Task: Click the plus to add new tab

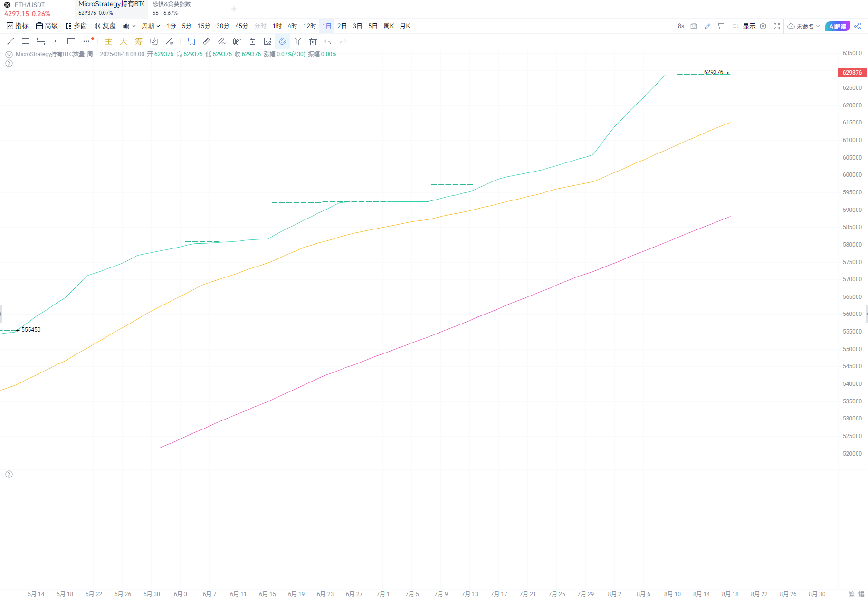Action: pyautogui.click(x=234, y=9)
